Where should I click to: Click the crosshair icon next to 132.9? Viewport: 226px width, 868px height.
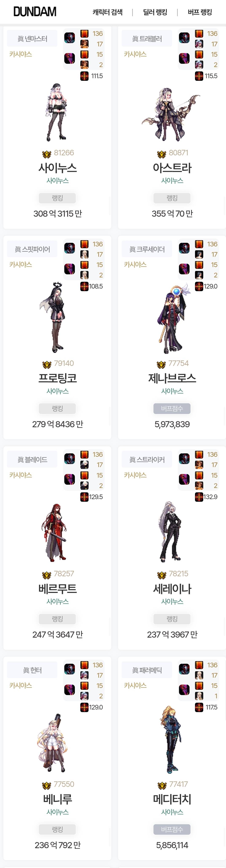[x=199, y=497]
